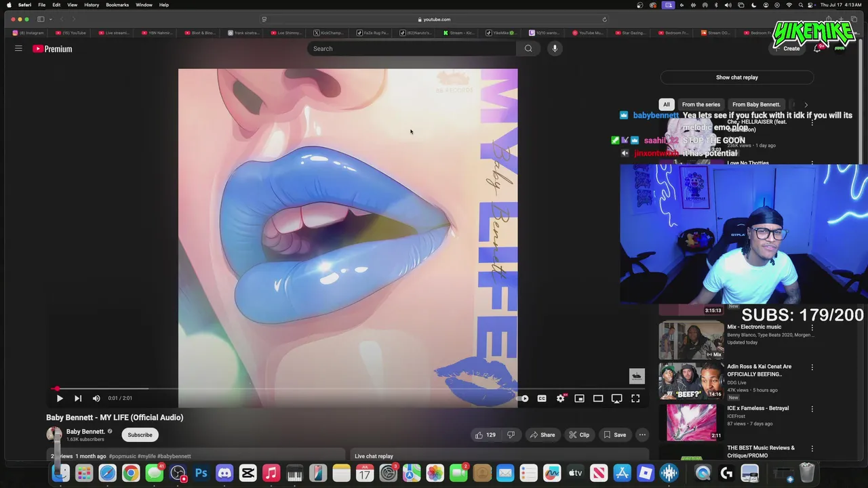Enable the miniplayer mode
The height and width of the screenshot is (488, 868).
click(579, 399)
